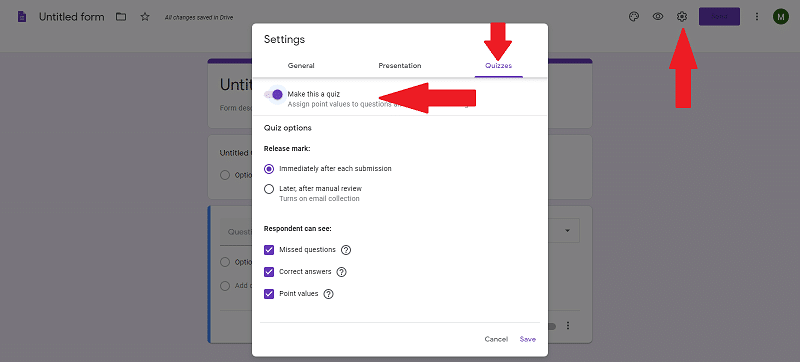This screenshot has width=800, height=362.
Task: Open the question type dropdown arrow
Action: click(x=567, y=231)
